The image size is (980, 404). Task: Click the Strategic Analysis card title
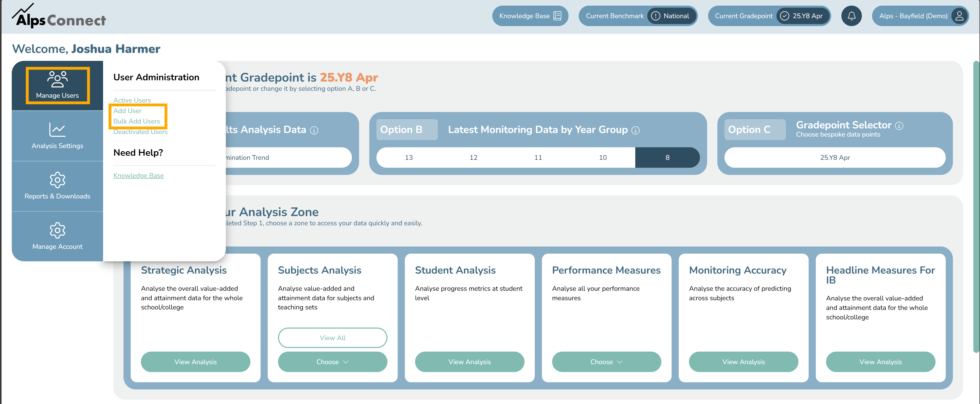(x=184, y=270)
